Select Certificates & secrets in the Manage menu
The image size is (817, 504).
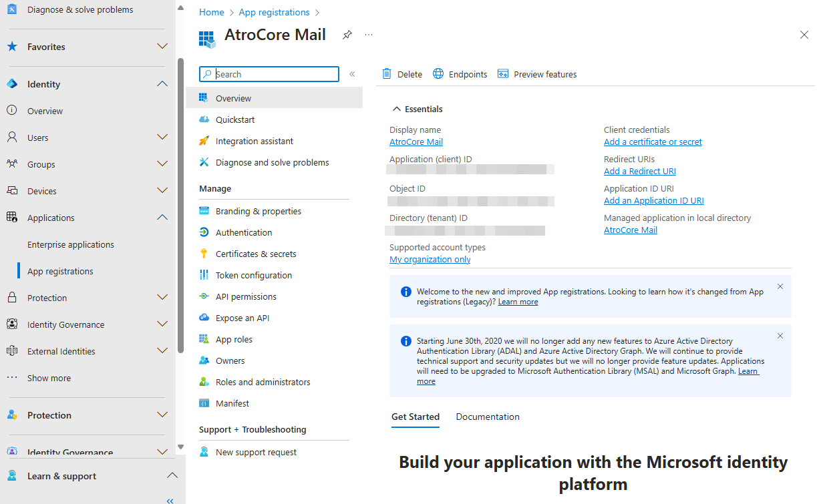click(x=257, y=253)
